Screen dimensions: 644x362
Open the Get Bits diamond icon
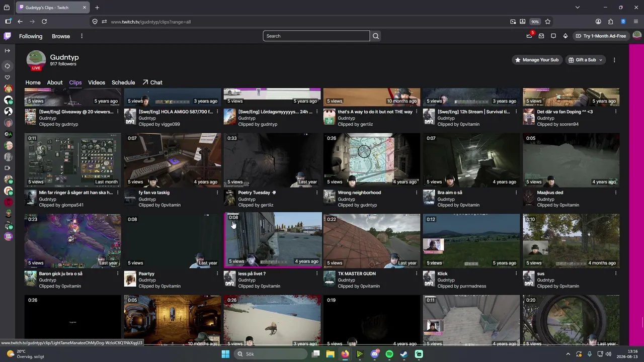pos(566,36)
